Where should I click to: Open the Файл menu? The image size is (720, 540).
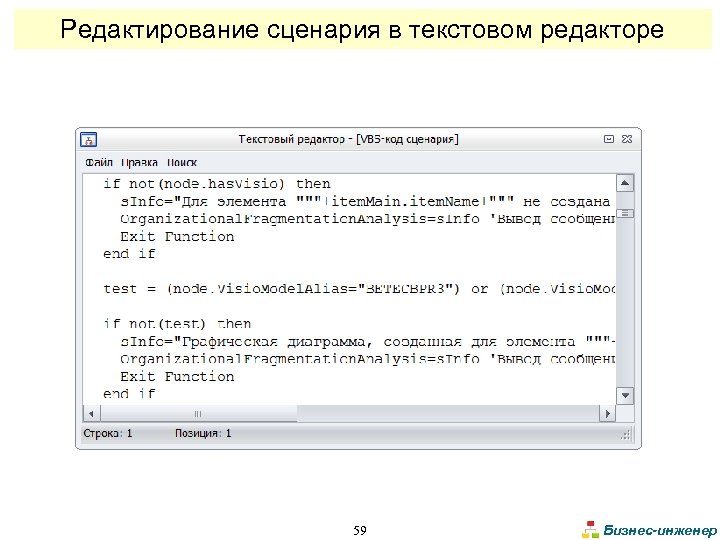99,163
